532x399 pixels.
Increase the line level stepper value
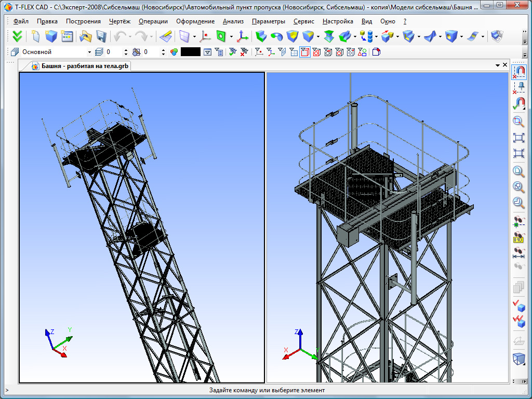(125, 50)
